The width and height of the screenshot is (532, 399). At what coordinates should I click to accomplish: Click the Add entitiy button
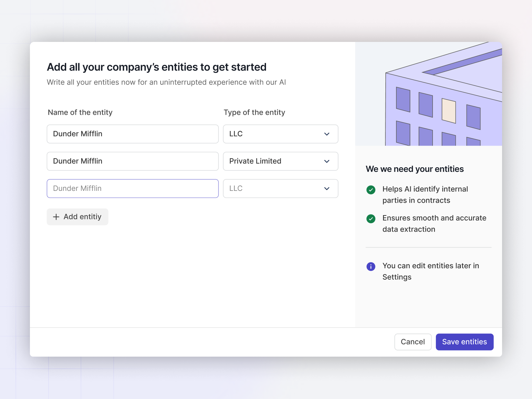tap(77, 217)
